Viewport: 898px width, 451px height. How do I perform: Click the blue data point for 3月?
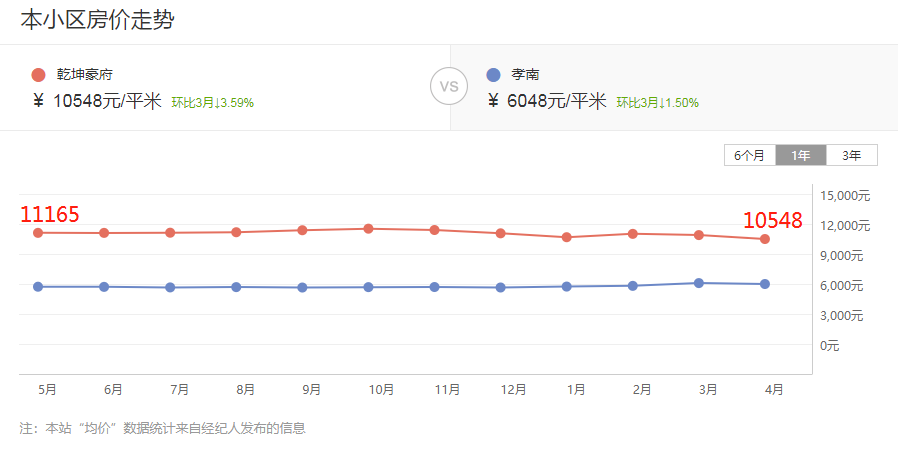pos(699,283)
